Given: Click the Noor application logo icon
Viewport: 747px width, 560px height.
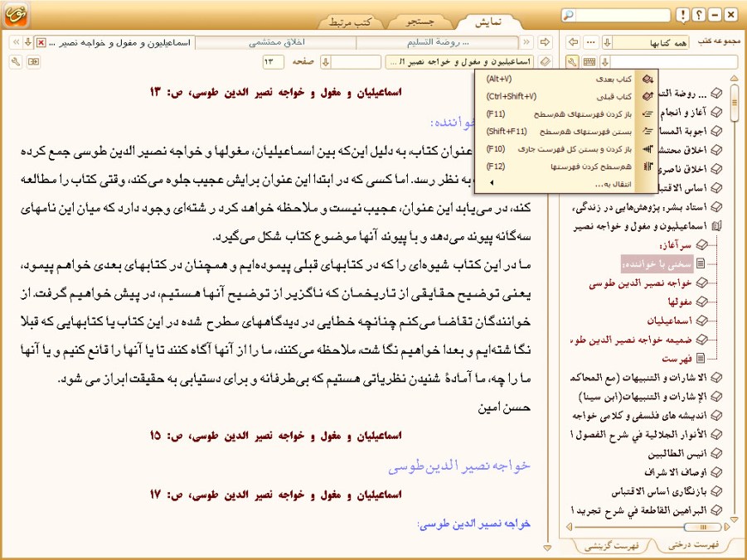Looking at the screenshot, I should coord(16,15).
